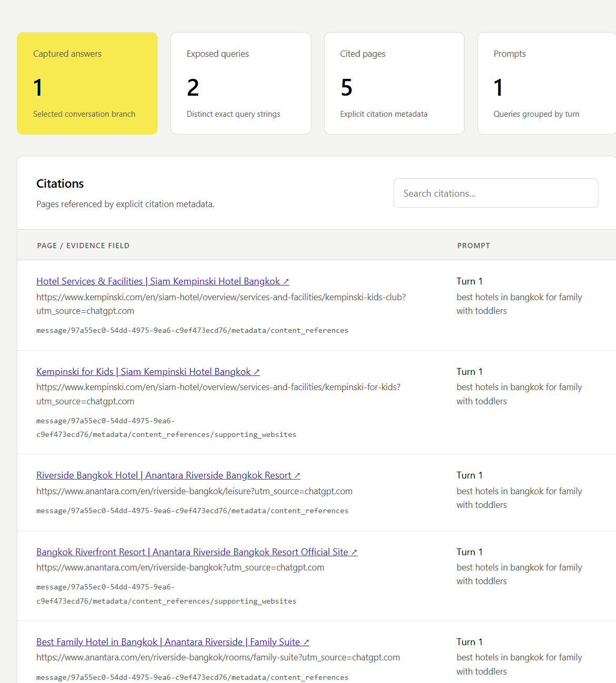Click 'Explicit citation metadata' caption
Viewport: 616px width, 683px height.
click(x=383, y=114)
